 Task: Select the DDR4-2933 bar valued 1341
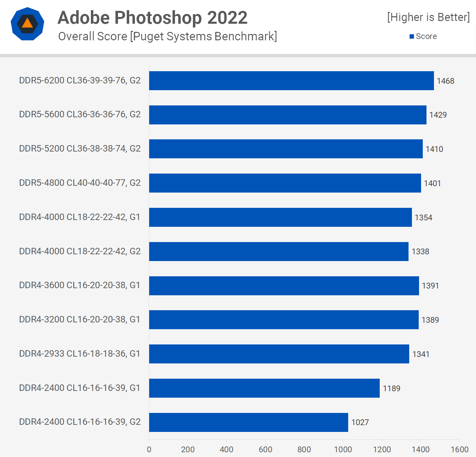pyautogui.click(x=279, y=354)
